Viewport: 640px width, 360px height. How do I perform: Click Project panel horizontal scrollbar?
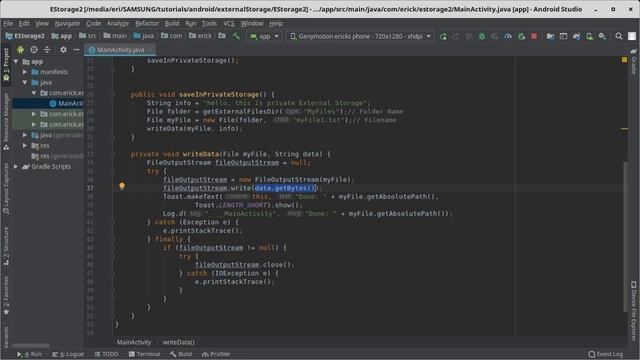[31, 346]
